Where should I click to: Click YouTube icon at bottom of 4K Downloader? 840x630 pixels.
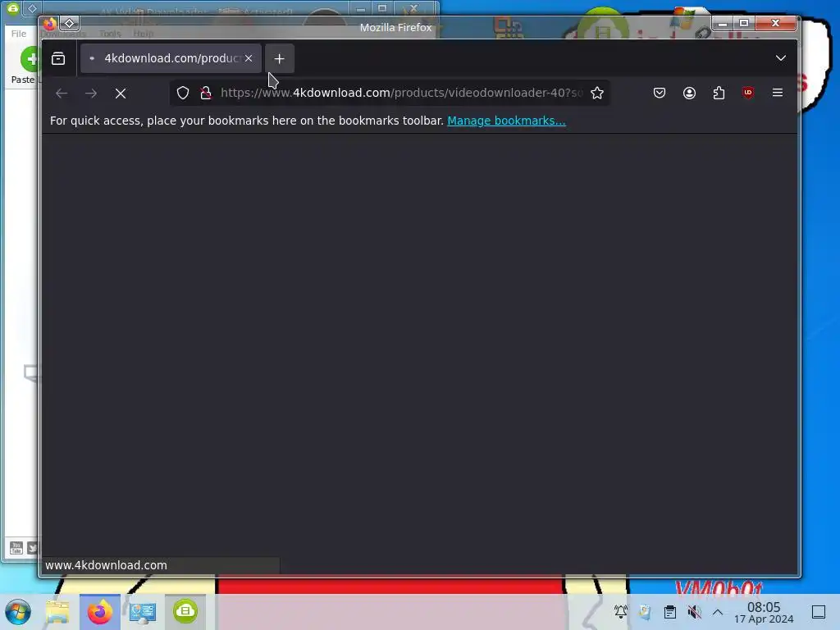click(x=16, y=547)
